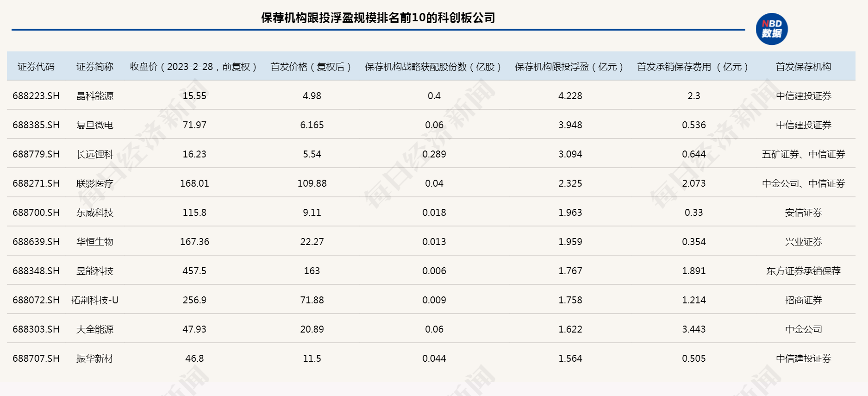Image resolution: width=868 pixels, height=396 pixels.
Task: Click the 首发保荐机构 column header
Action: 804,67
